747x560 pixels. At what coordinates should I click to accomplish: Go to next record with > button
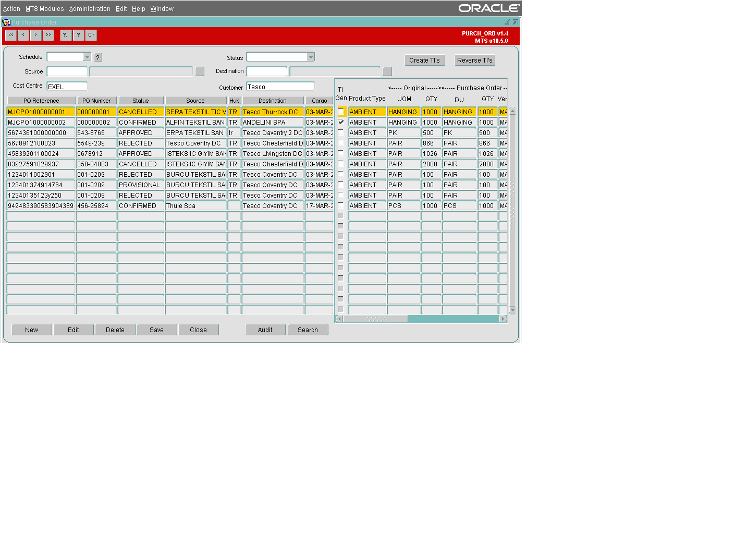tap(36, 35)
